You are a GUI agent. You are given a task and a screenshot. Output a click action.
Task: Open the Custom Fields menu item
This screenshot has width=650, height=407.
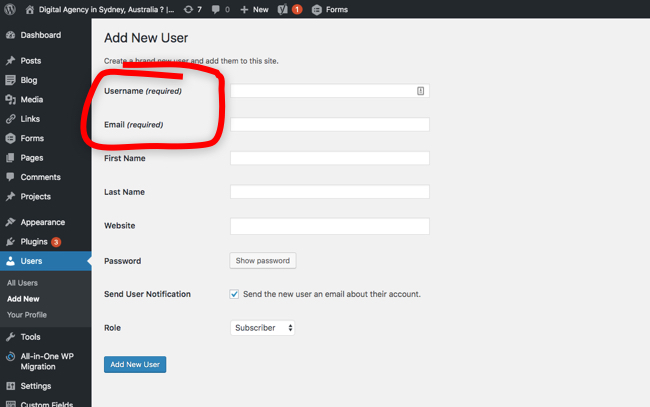[46, 404]
